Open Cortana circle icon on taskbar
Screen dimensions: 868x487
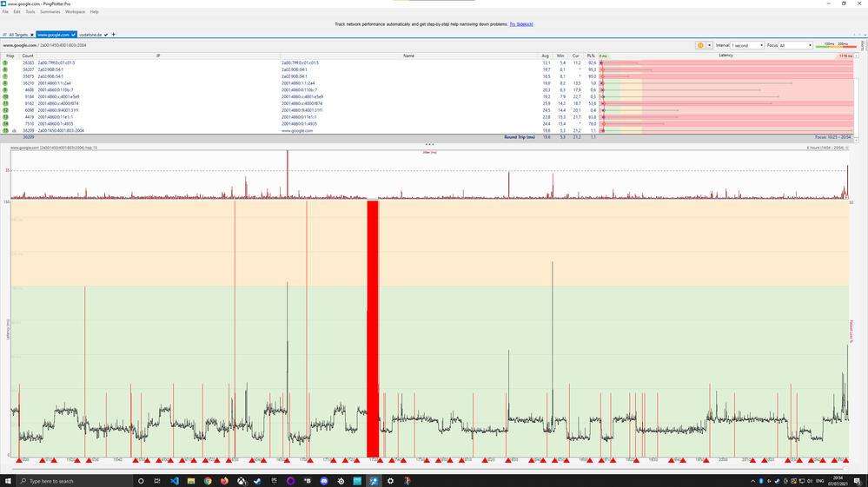pyautogui.click(x=141, y=481)
